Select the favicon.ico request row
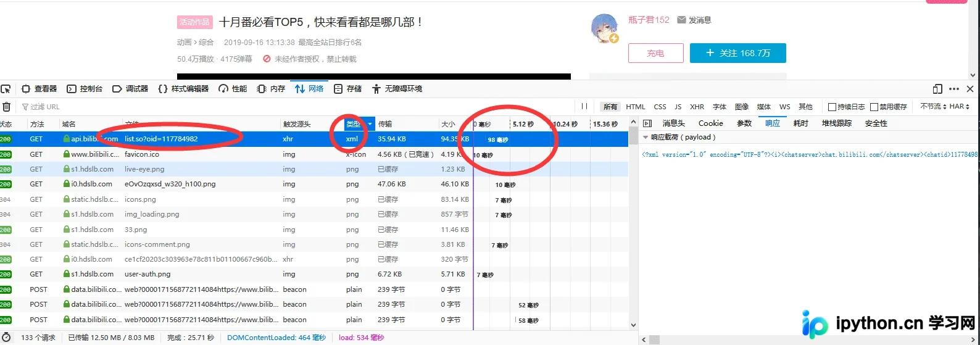Viewport: 980px width, 345px height. point(314,154)
